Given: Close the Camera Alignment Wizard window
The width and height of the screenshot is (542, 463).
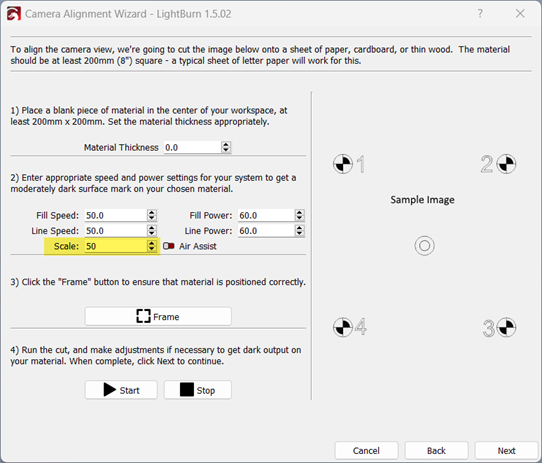Looking at the screenshot, I should (520, 13).
